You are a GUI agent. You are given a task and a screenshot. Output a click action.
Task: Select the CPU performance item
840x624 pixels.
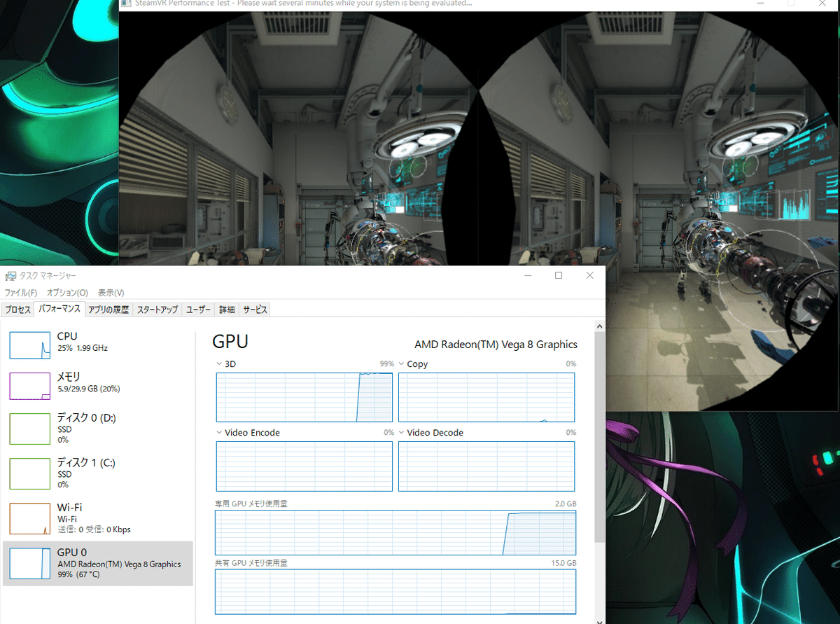pyautogui.click(x=98, y=344)
